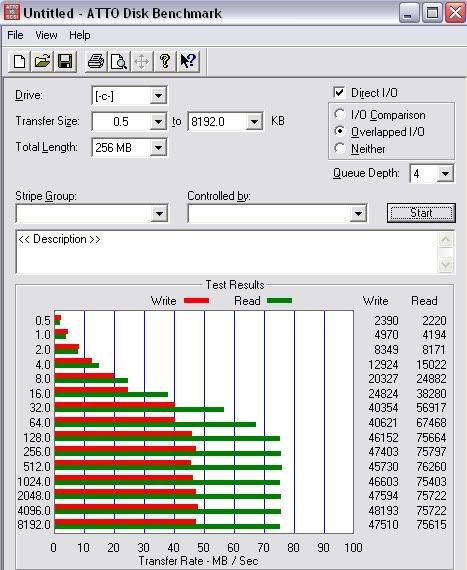Image resolution: width=467 pixels, height=570 pixels.
Task: Open a saved benchmark file icon
Action: click(42, 61)
